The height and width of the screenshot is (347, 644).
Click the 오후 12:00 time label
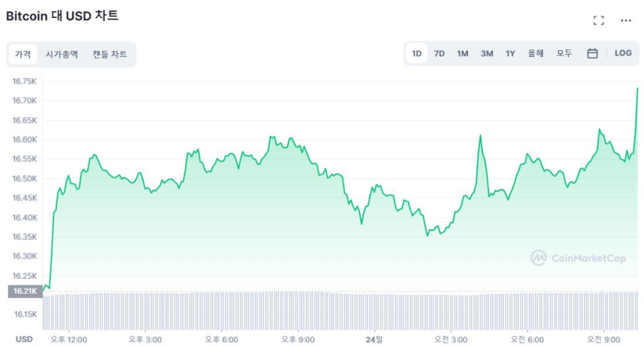click(x=69, y=340)
